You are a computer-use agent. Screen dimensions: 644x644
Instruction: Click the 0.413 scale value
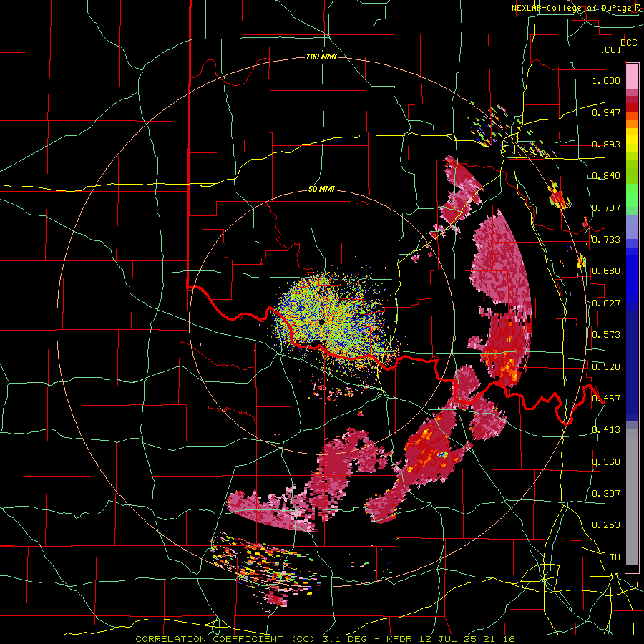tap(606, 429)
